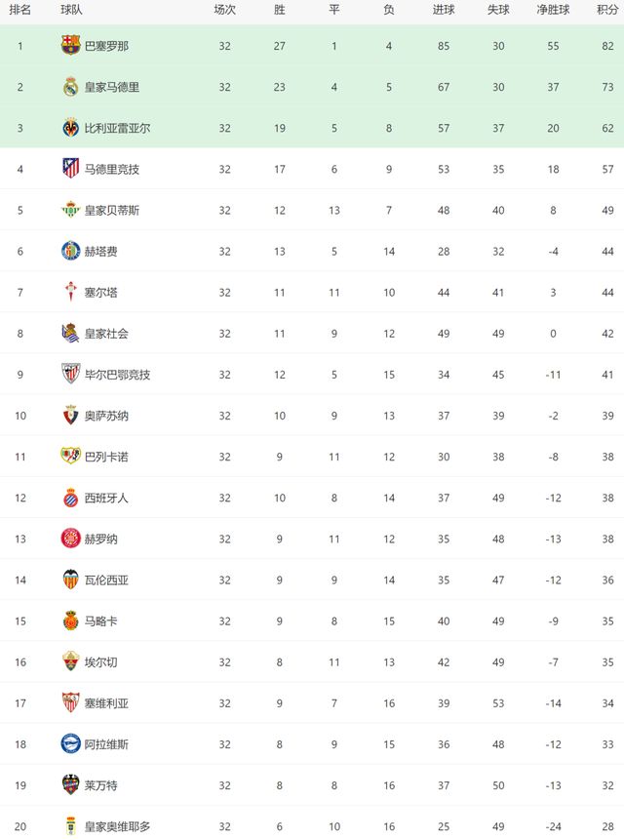Select the Osasuna crest icon
This screenshot has width=624, height=840.
(x=70, y=416)
